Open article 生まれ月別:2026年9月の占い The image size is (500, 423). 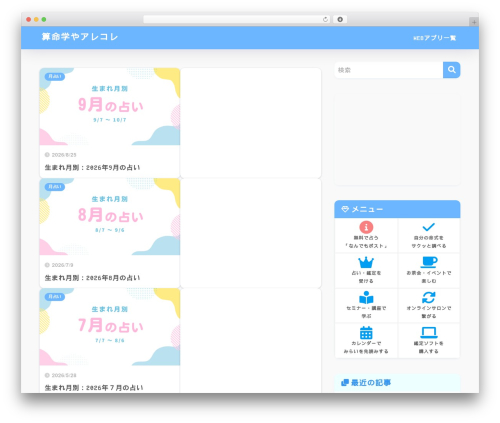click(92, 167)
